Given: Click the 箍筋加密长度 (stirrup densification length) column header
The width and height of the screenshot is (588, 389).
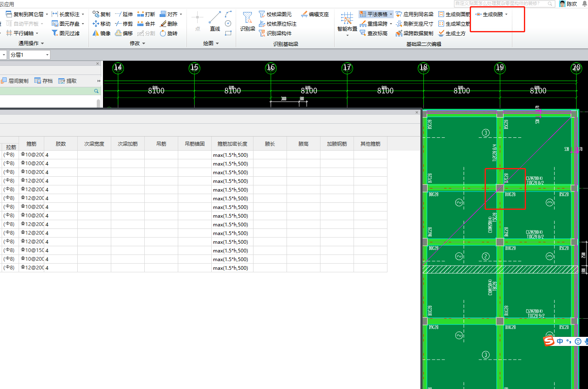Looking at the screenshot, I should [x=232, y=144].
